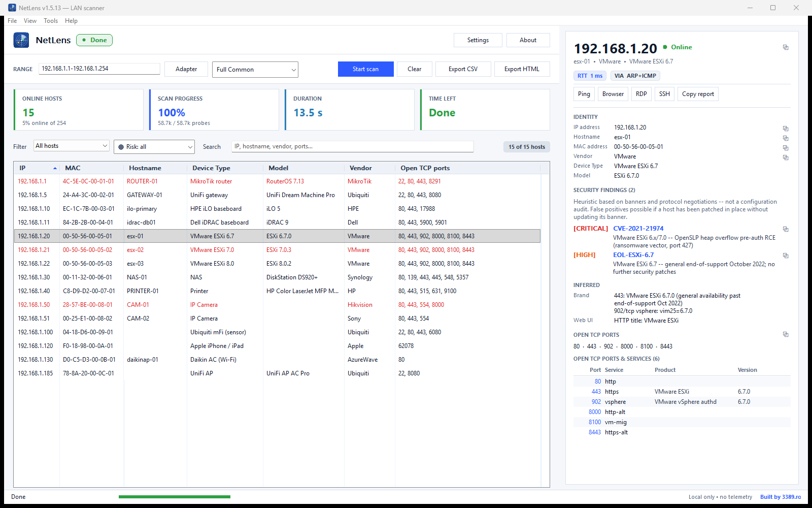Click Copy report button
812x508 pixels.
[698, 94]
